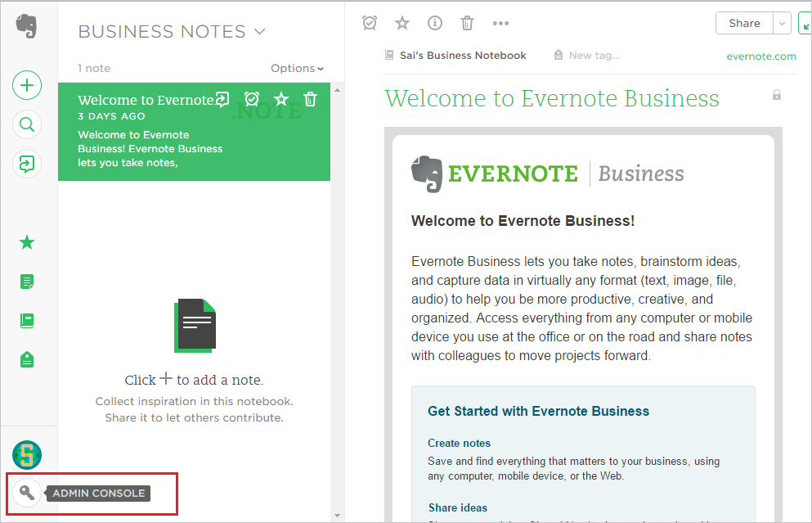Click New tag input field
The height and width of the screenshot is (523, 812).
click(x=594, y=56)
